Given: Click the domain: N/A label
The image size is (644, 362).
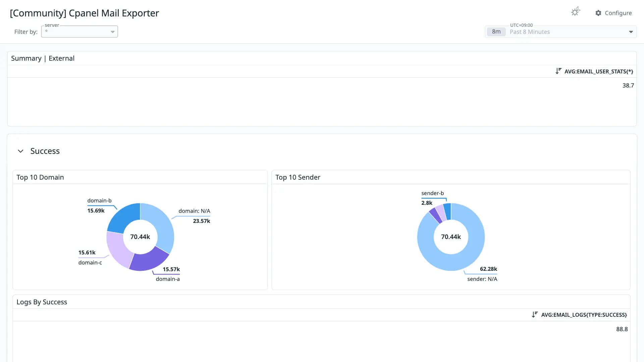Looking at the screenshot, I should (194, 211).
